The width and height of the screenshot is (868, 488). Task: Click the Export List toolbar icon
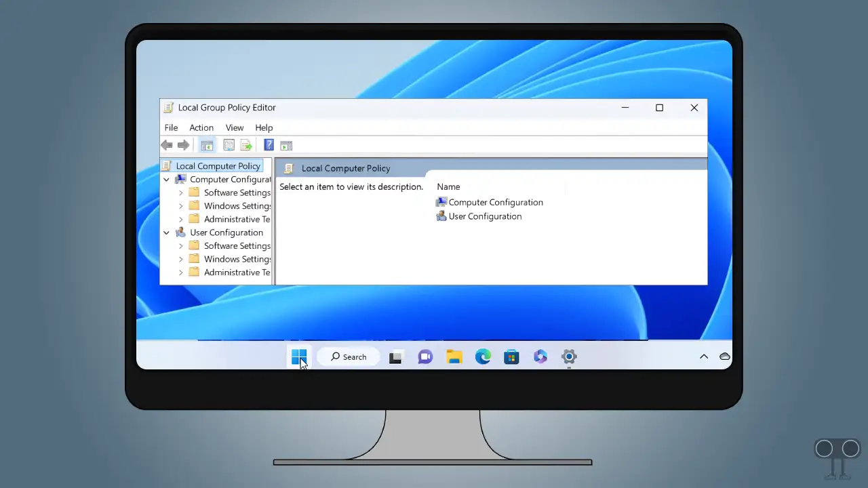tap(246, 145)
